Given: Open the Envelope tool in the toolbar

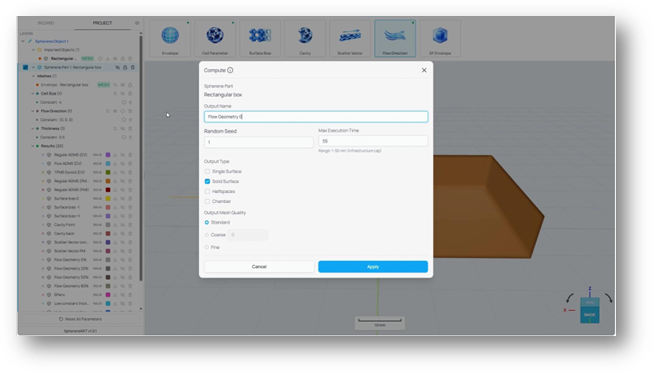Looking at the screenshot, I should tap(170, 38).
